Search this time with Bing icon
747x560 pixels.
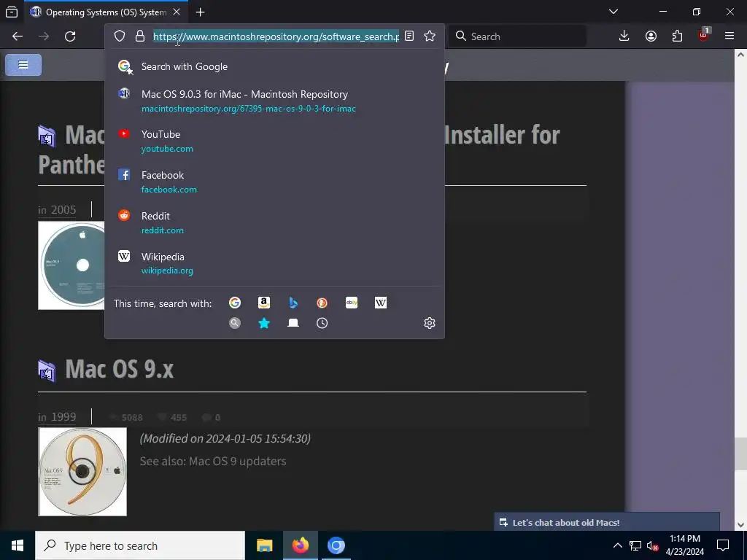click(293, 303)
